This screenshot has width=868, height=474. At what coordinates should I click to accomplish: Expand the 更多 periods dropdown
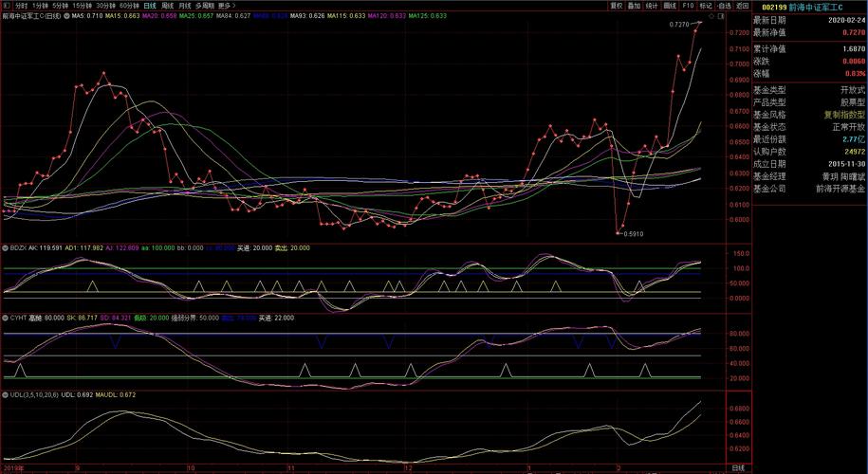pyautogui.click(x=227, y=5)
